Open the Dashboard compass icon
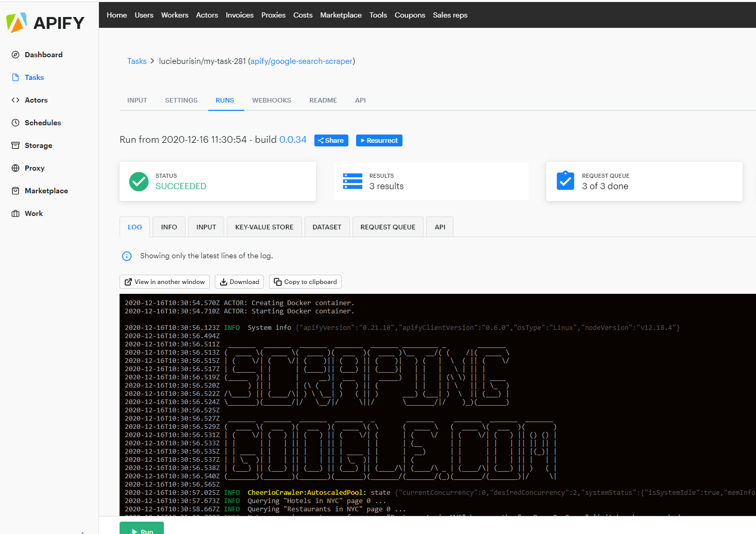 pos(15,55)
